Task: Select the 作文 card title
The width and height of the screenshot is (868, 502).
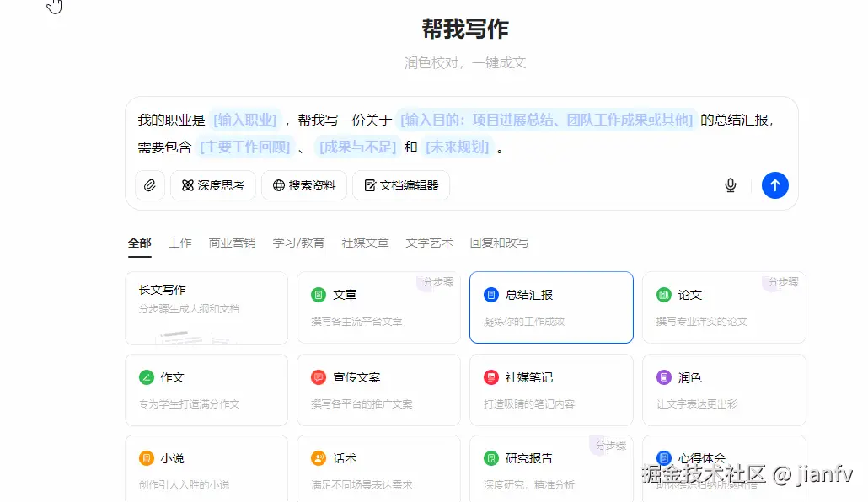Action: pyautogui.click(x=172, y=377)
